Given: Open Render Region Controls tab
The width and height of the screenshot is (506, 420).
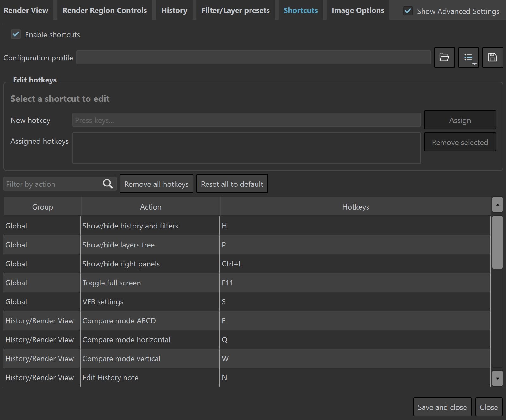Looking at the screenshot, I should point(105,10).
